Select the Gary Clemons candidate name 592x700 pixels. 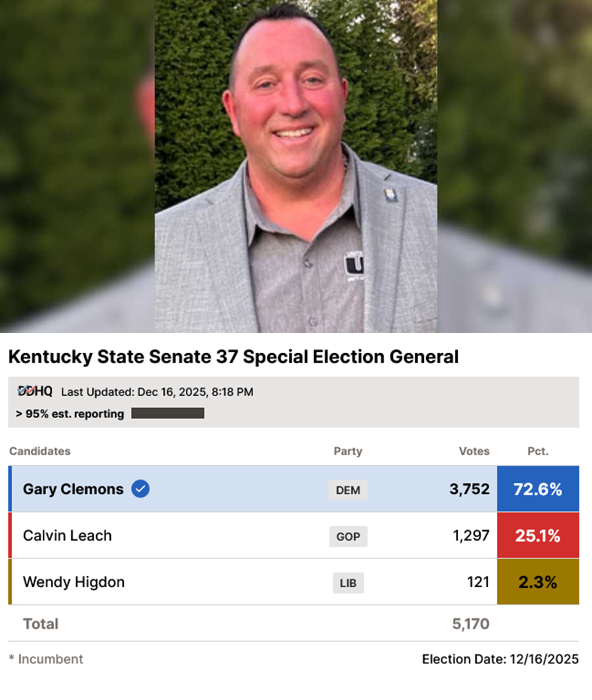73,489
